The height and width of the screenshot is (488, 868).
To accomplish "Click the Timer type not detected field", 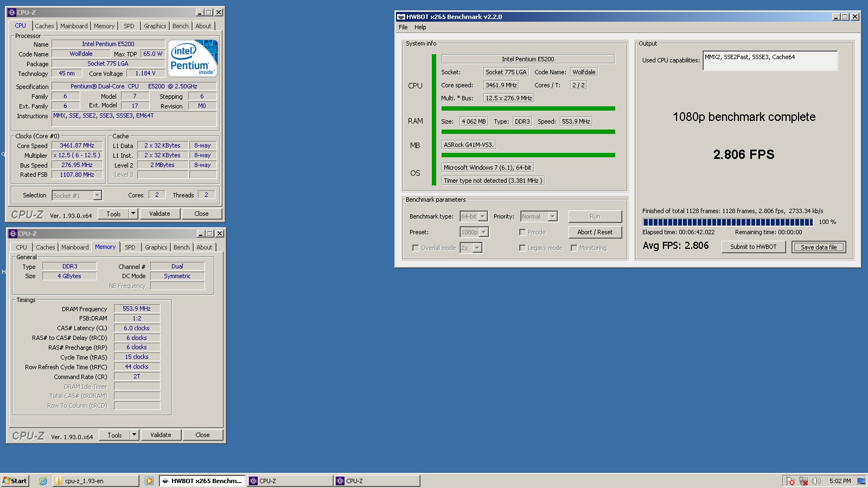I will (493, 181).
